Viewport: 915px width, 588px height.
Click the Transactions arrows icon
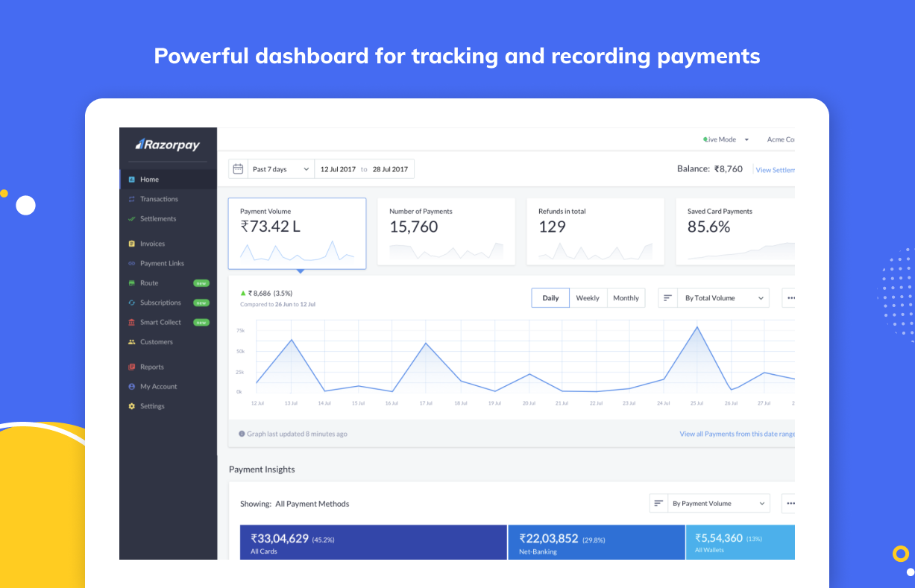[131, 199]
